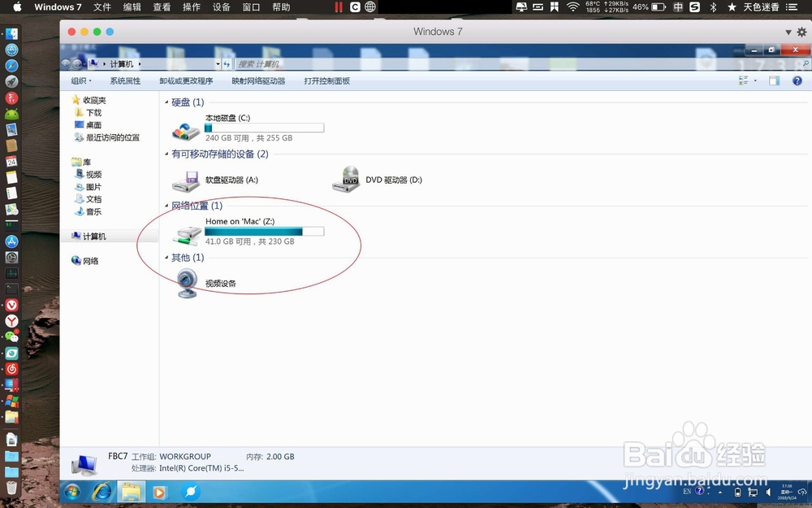The image size is (812, 508).
Task: Click the blue Parallels icon on the taskbar
Action: [x=191, y=492]
